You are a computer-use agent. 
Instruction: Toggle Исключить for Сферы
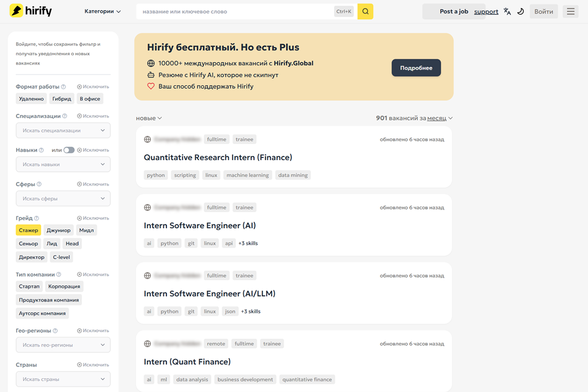click(x=93, y=184)
